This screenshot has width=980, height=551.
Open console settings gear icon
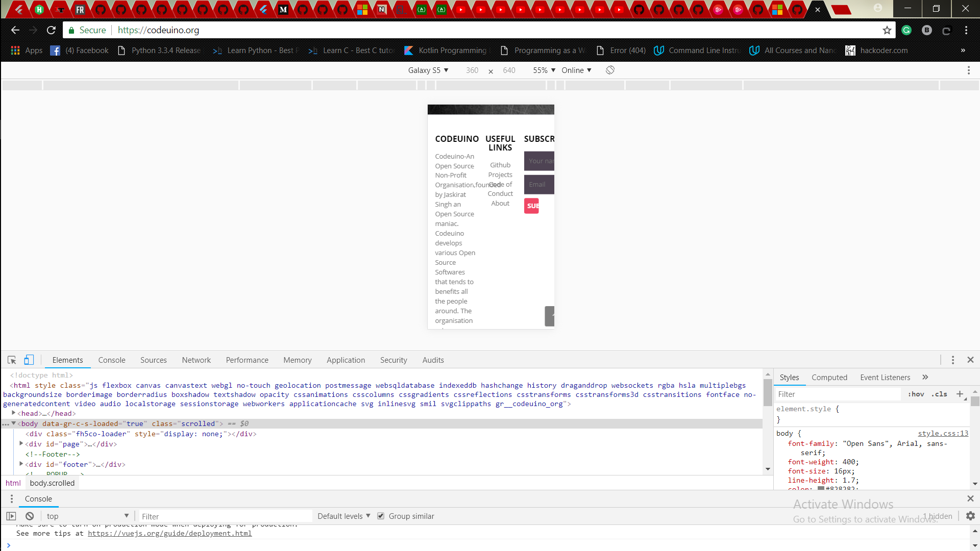tap(970, 516)
